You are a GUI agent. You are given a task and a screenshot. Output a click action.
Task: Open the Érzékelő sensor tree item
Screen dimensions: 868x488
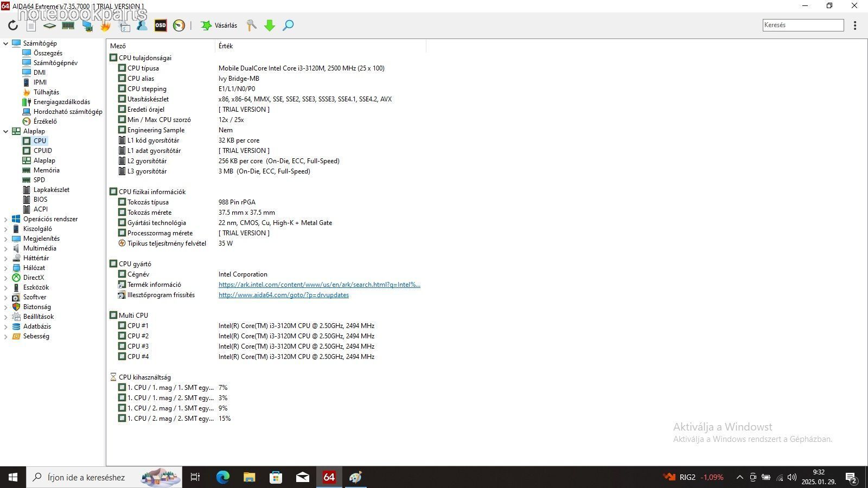(x=45, y=121)
